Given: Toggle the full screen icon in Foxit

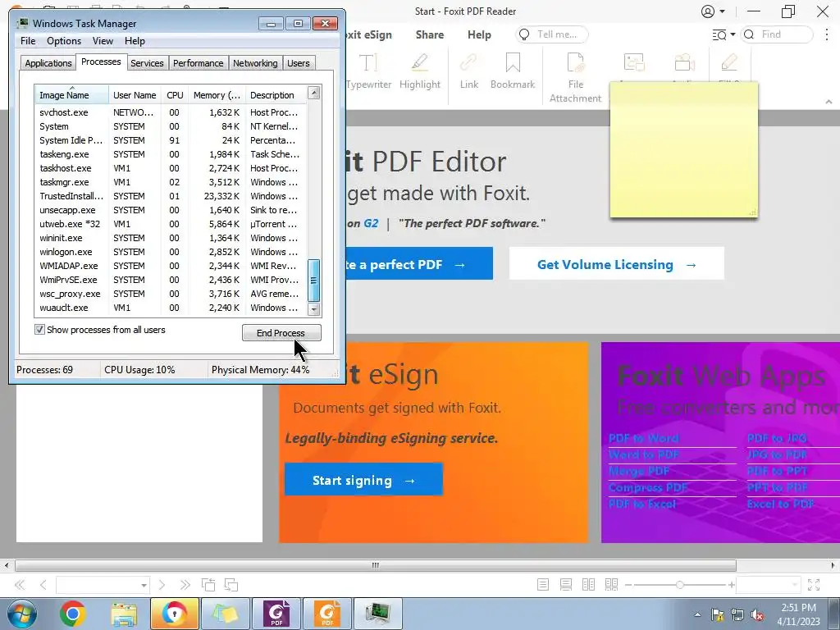Looking at the screenshot, I should coord(814,585).
